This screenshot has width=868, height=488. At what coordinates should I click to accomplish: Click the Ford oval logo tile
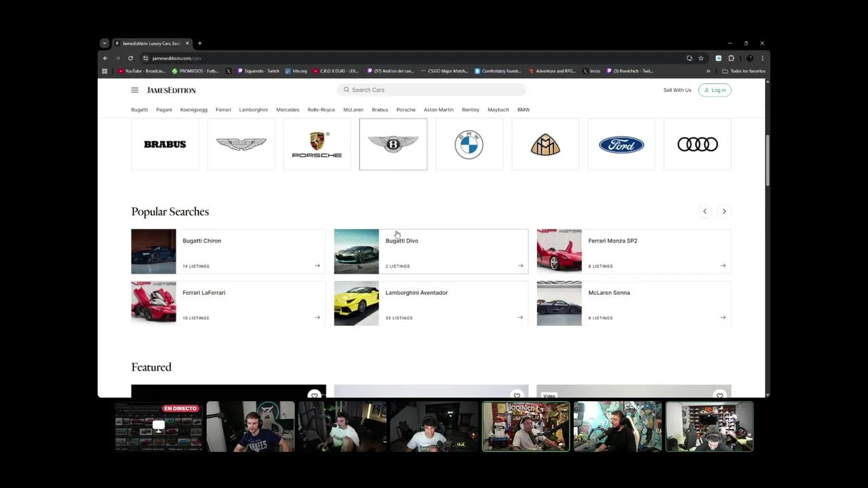(x=621, y=144)
